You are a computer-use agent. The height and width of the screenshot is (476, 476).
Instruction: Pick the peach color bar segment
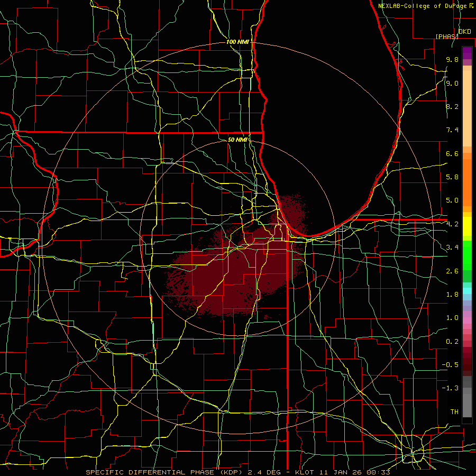pyautogui.click(x=467, y=108)
